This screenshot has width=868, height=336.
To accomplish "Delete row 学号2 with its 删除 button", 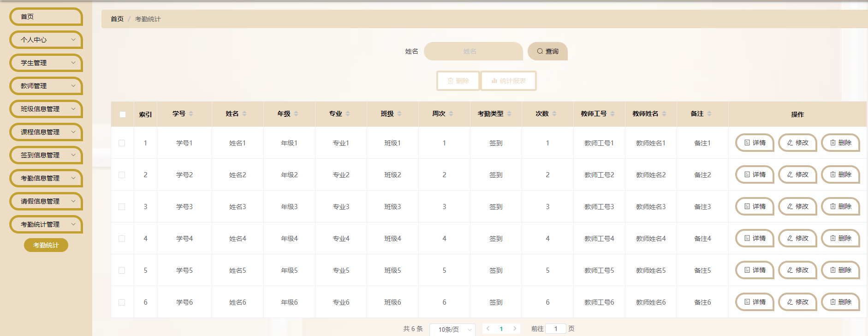I will [840, 174].
